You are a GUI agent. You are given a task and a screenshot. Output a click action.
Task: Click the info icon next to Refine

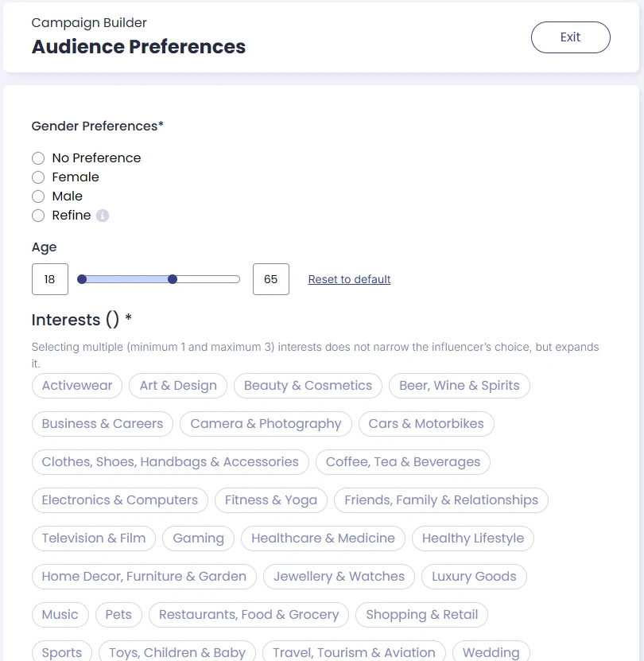[103, 216]
